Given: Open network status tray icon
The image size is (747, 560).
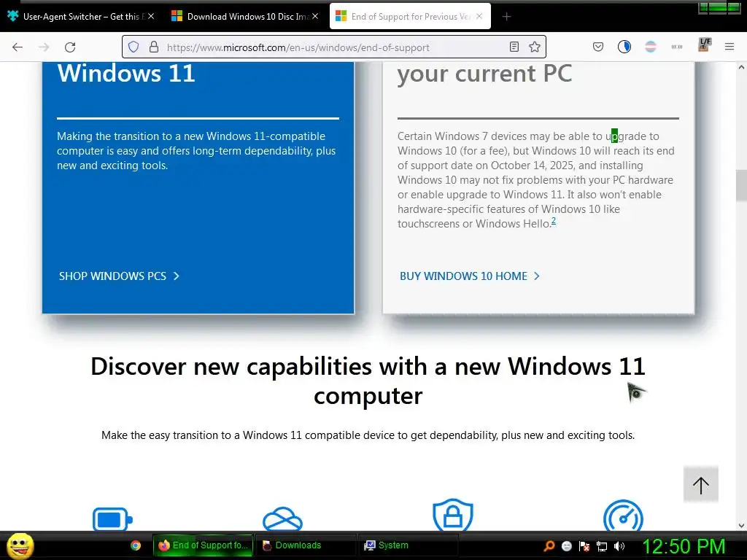Looking at the screenshot, I should coord(602,545).
